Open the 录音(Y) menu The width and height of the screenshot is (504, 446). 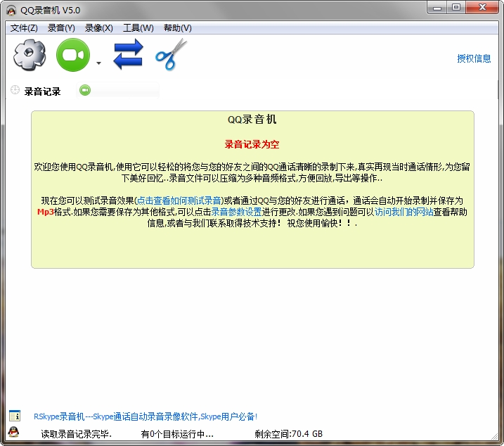pyautogui.click(x=61, y=28)
